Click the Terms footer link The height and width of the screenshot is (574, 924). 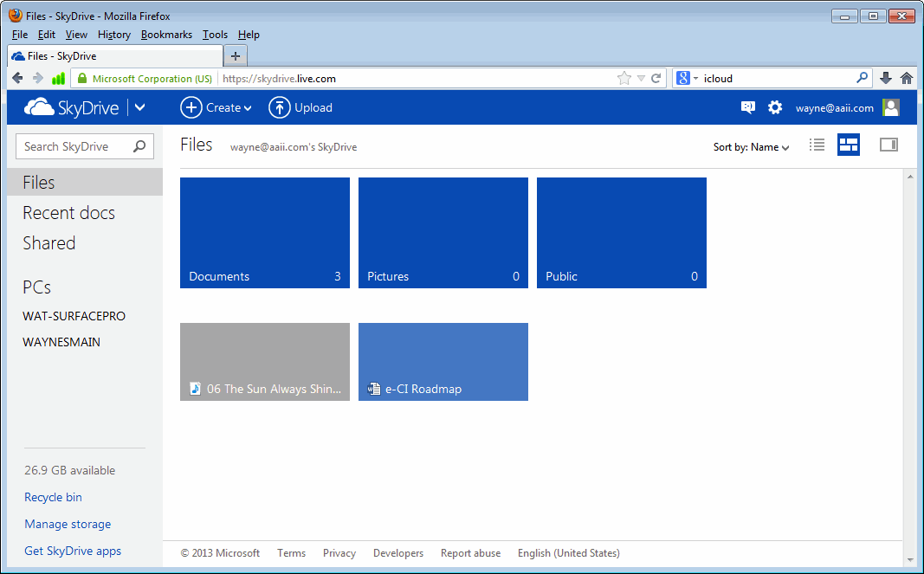click(291, 552)
